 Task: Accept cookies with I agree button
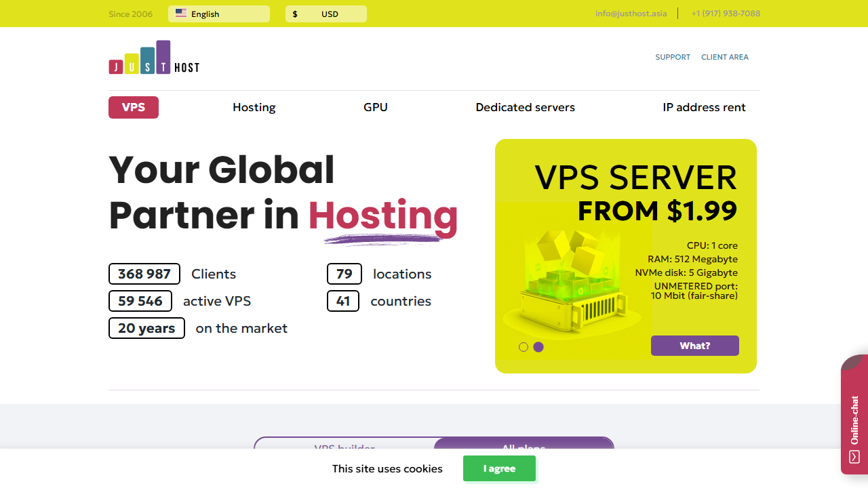[x=500, y=468]
